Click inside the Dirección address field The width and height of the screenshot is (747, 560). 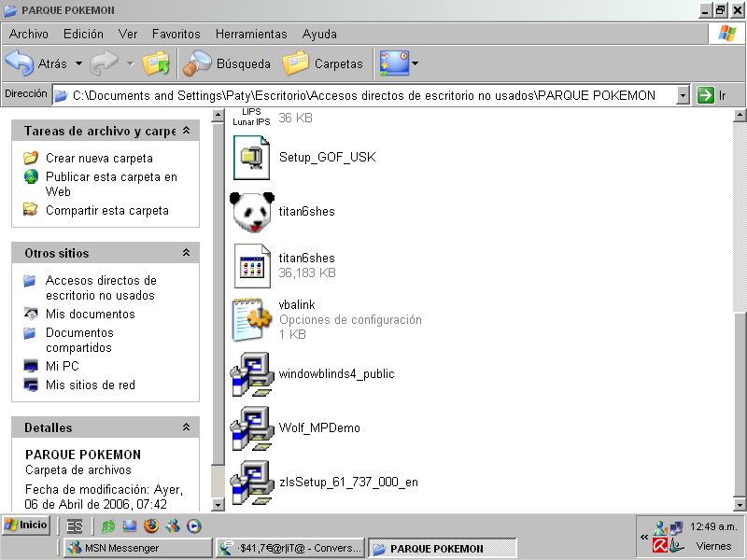point(364,95)
